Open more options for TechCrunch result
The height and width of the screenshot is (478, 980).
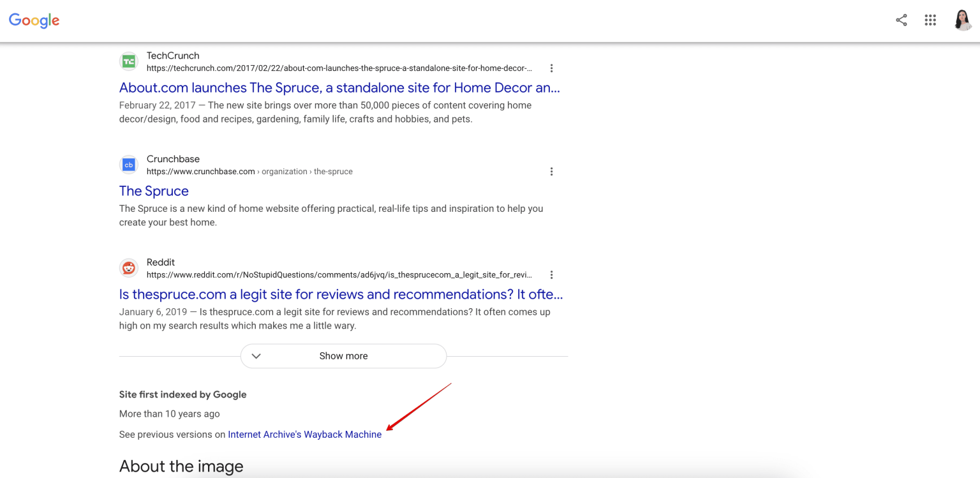pos(551,68)
